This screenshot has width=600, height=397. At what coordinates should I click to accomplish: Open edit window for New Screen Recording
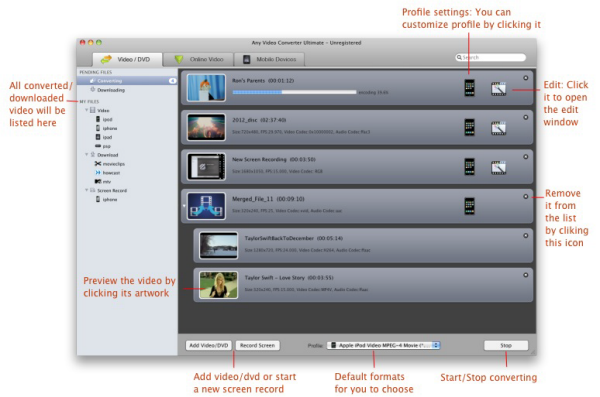(x=498, y=168)
